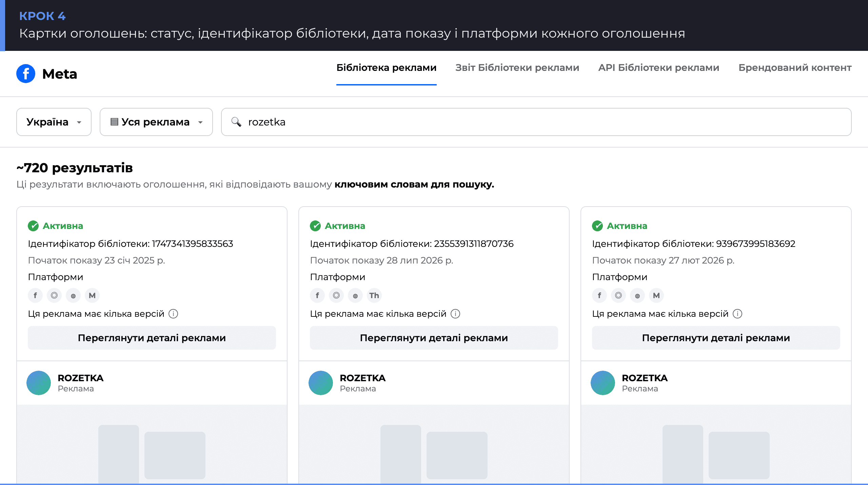This screenshot has width=868, height=485.
Task: Click the Instagram platform icon in the 2355391311870736 card
Action: (336, 295)
